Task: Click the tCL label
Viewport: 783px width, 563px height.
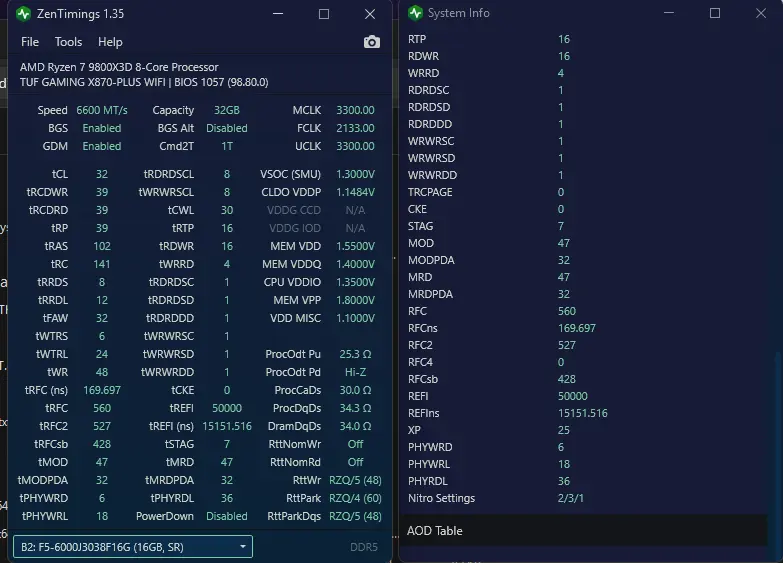Action: (x=60, y=174)
